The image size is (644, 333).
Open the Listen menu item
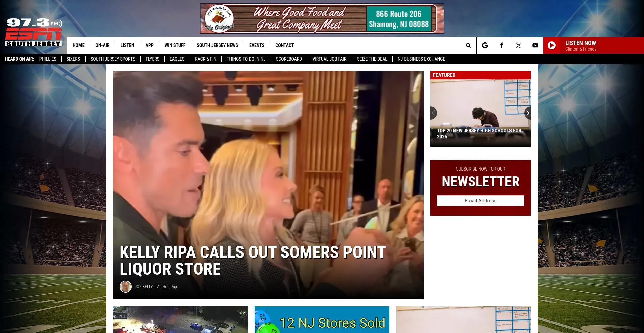pyautogui.click(x=127, y=45)
